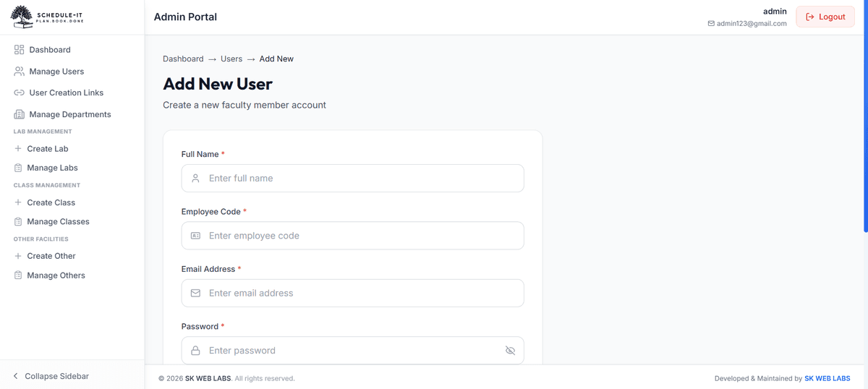The height and width of the screenshot is (389, 868).
Task: Click the ID card icon in Employee Code field
Action: pos(195,236)
